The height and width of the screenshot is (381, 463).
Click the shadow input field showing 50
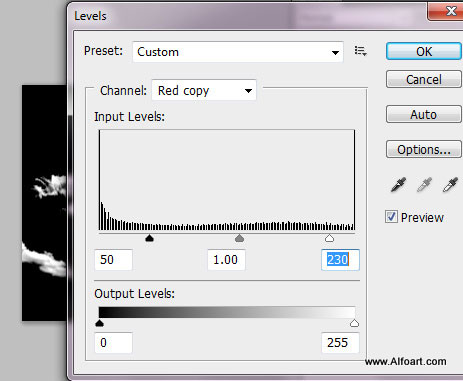click(x=113, y=260)
